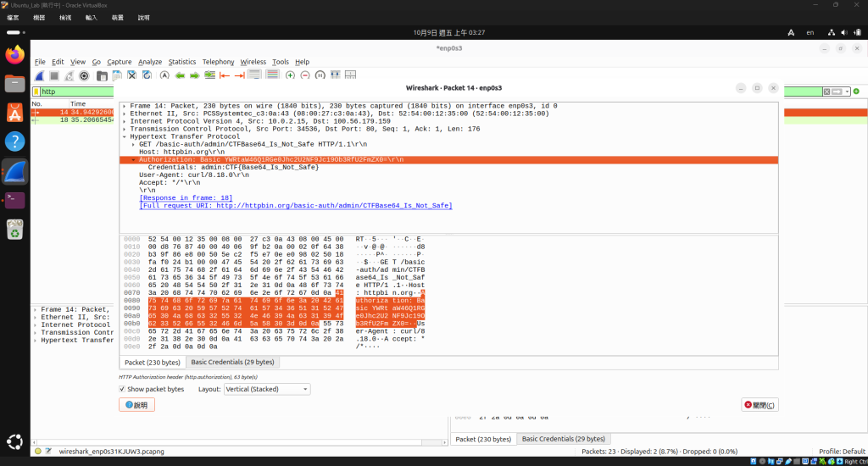Jump to last packet icon
This screenshot has height=466, width=868.
tap(239, 75)
